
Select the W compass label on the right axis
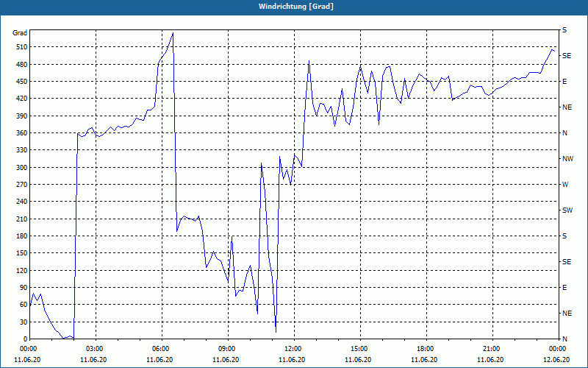pos(565,185)
